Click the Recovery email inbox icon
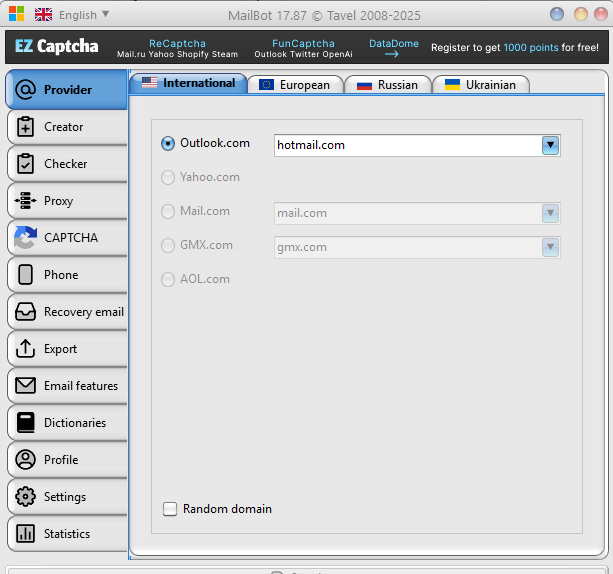Image resolution: width=613 pixels, height=574 pixels. pyautogui.click(x=25, y=312)
